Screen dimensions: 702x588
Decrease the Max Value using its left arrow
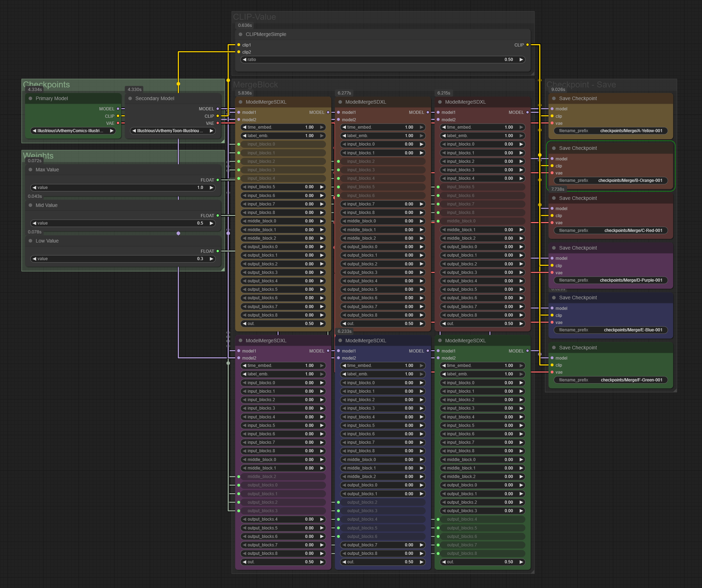coord(34,188)
